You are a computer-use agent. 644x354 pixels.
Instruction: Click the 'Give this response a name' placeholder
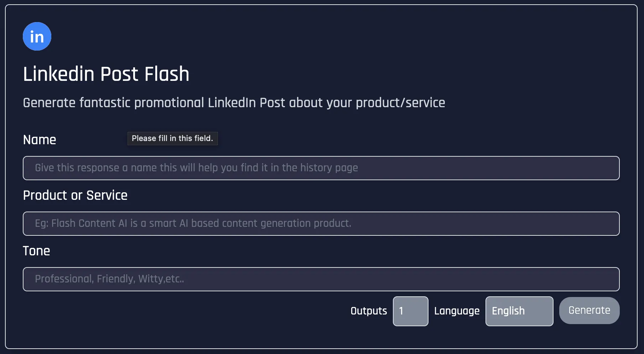[x=196, y=168]
